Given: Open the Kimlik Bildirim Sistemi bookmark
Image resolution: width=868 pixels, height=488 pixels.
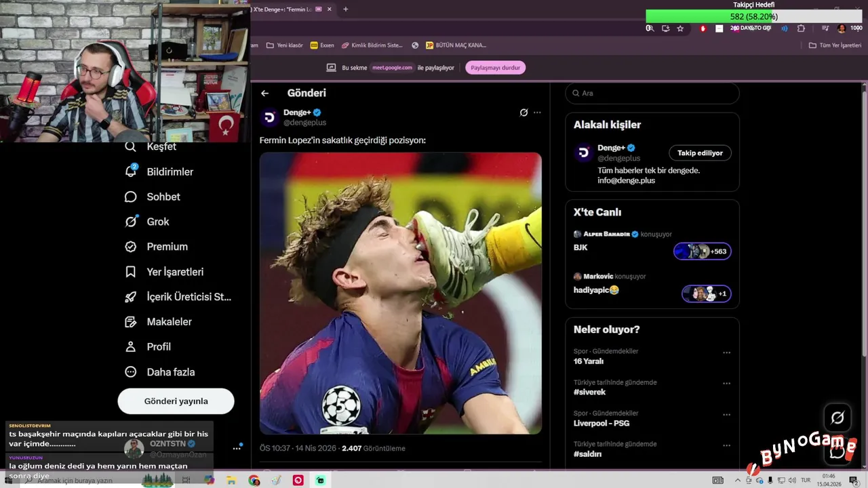Looking at the screenshot, I should pyautogui.click(x=372, y=45).
